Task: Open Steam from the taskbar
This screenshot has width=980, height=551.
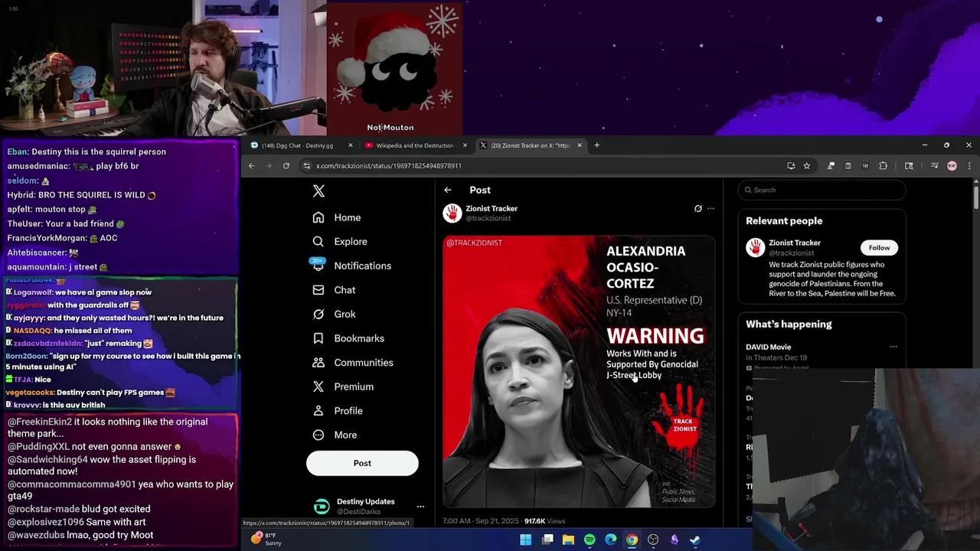Action: coord(695,540)
